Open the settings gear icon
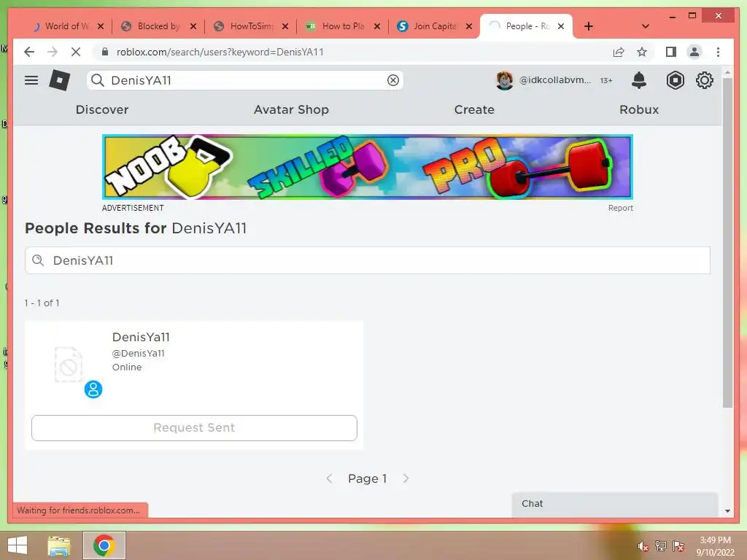747x560 pixels. pos(704,80)
